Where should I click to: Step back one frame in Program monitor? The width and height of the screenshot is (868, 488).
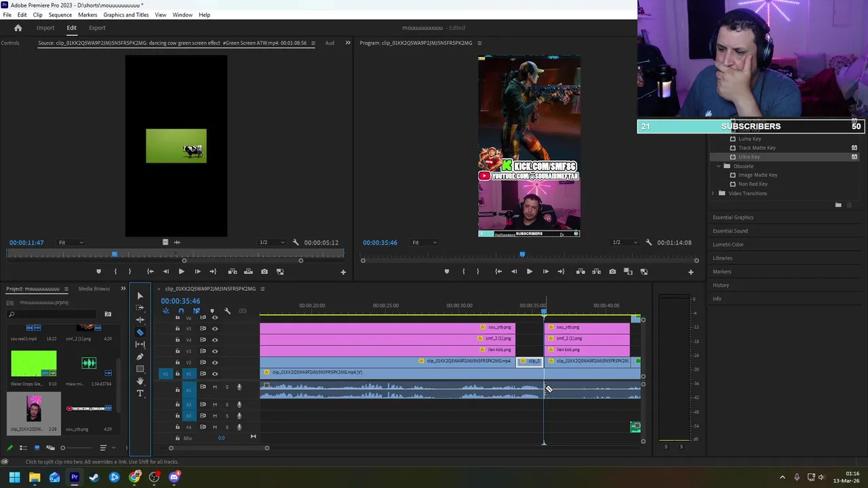point(513,271)
